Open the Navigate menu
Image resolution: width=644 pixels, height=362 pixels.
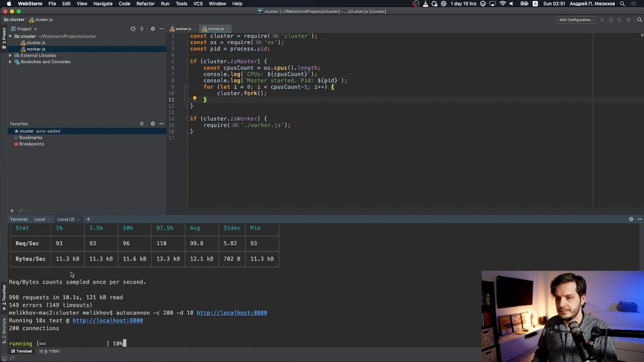pos(103,4)
